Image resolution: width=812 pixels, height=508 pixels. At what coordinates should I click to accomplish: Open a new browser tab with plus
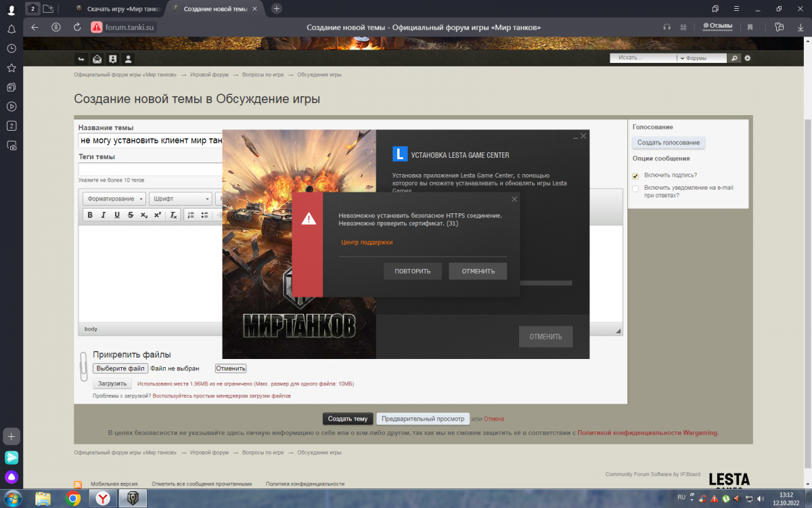coord(276,8)
